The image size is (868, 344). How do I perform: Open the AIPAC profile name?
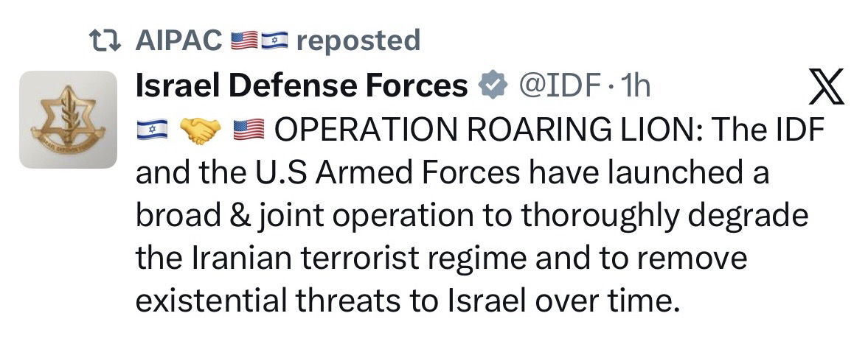pos(178,41)
